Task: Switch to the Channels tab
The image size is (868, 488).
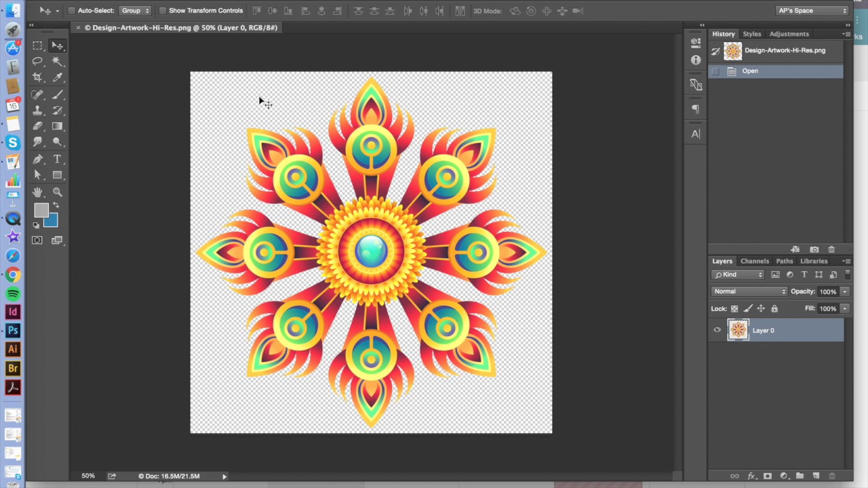Action: click(x=755, y=261)
